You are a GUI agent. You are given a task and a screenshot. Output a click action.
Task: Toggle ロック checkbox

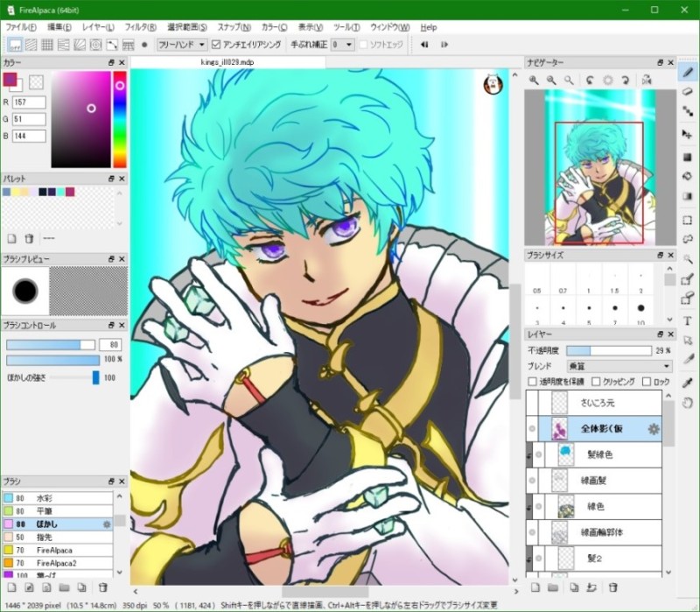647,382
